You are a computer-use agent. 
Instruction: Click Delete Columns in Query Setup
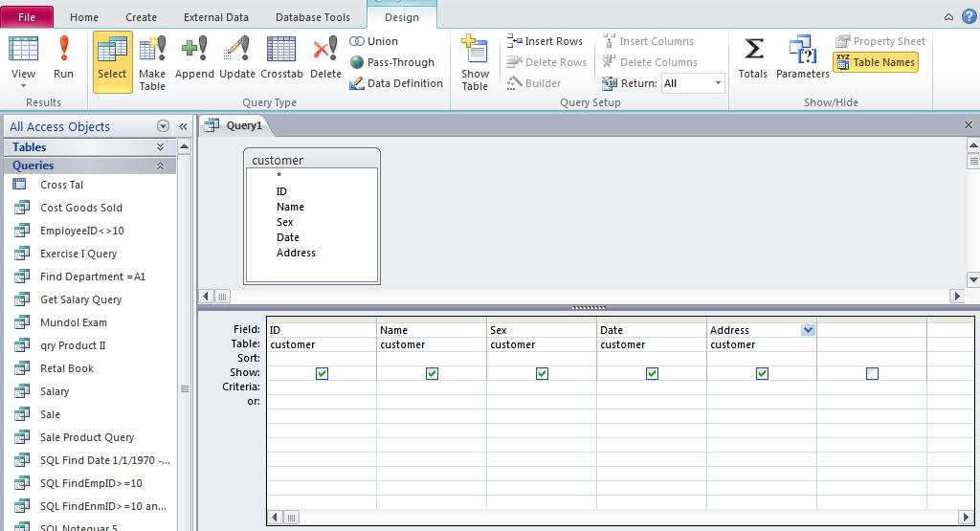tap(650, 62)
